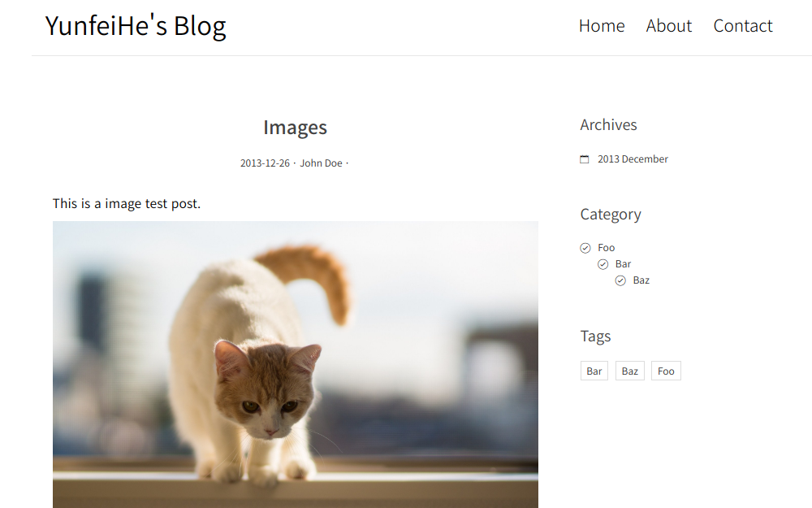The image size is (812, 508).
Task: Select the Baz subcategory in the tree
Action: 641,280
